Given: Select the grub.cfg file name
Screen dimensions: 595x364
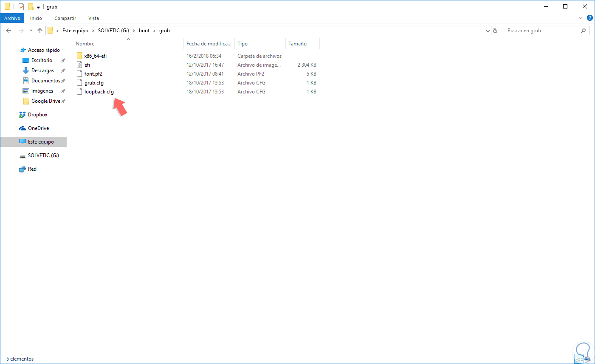Looking at the screenshot, I should [94, 83].
